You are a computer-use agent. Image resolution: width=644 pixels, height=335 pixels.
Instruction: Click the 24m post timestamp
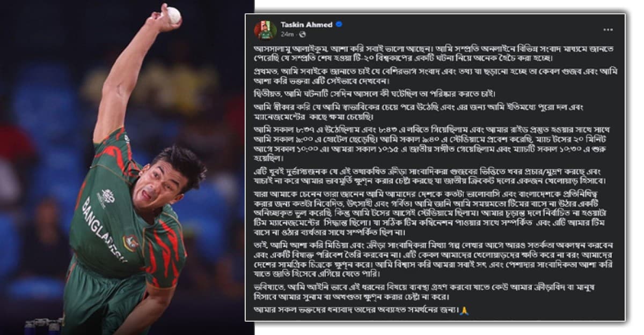click(x=287, y=34)
